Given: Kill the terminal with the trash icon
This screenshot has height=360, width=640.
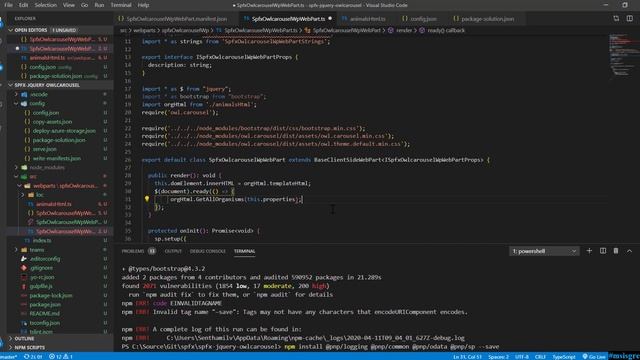Looking at the screenshot, I should coord(616,251).
